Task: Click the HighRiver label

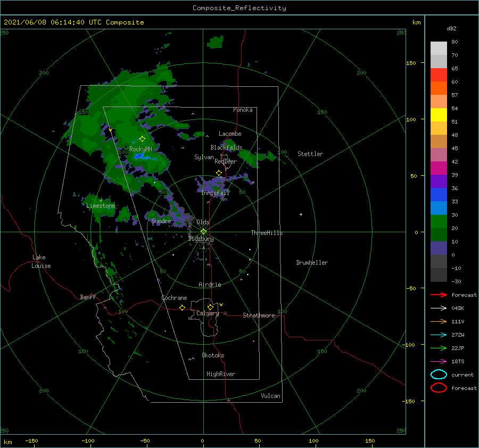Action: (221, 374)
